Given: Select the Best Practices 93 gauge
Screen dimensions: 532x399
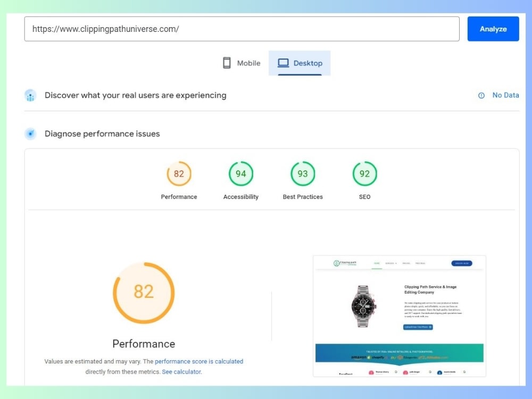Looking at the screenshot, I should tap(303, 174).
